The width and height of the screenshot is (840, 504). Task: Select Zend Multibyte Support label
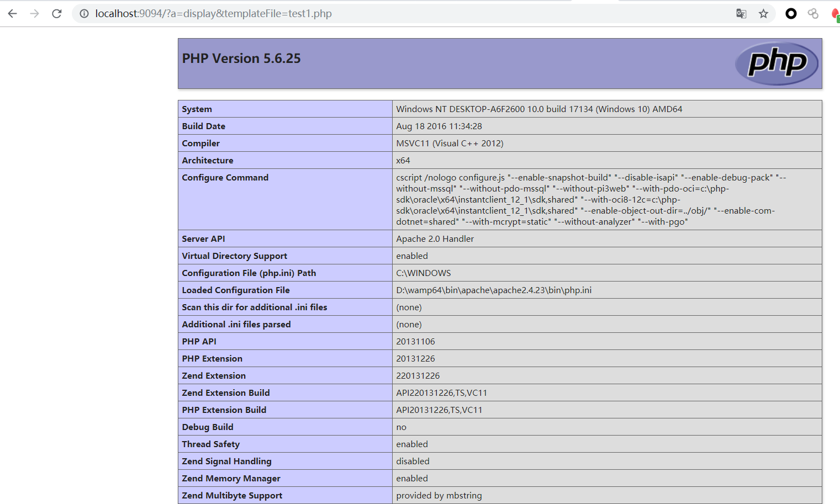tap(232, 496)
